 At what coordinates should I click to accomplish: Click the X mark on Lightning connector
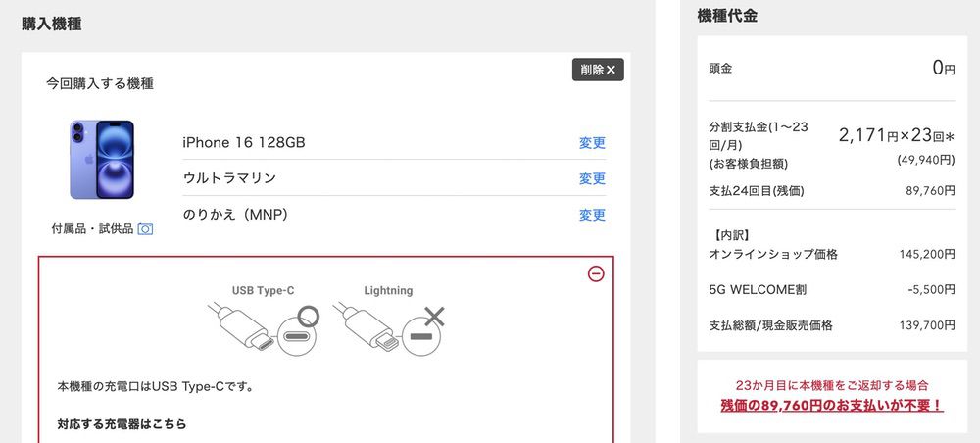click(x=434, y=316)
